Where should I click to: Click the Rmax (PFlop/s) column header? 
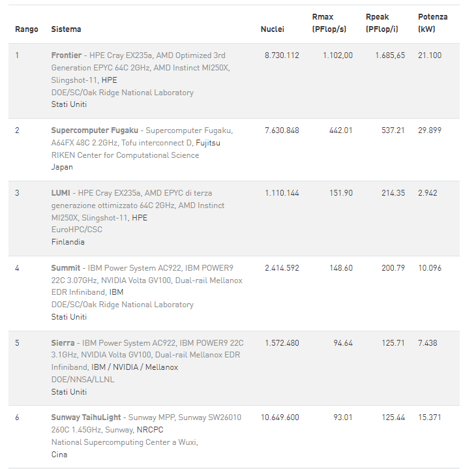(329, 23)
